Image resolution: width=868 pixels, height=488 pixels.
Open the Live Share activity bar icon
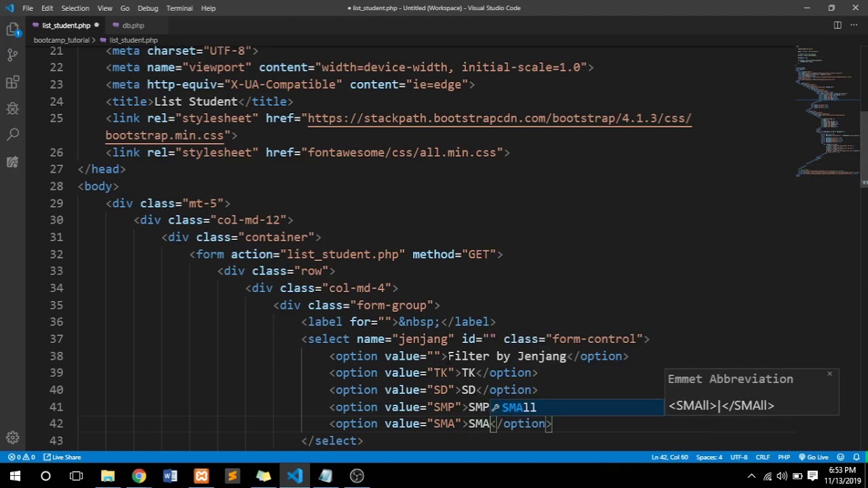click(12, 162)
